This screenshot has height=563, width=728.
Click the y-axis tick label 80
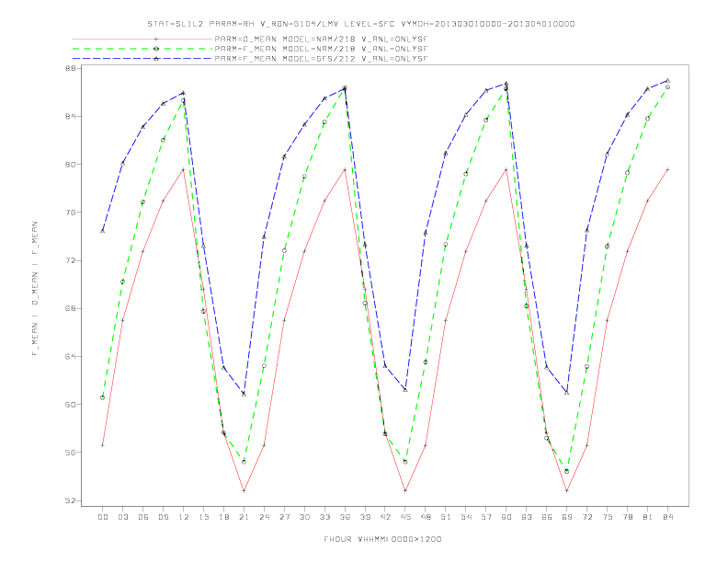pos(72,165)
